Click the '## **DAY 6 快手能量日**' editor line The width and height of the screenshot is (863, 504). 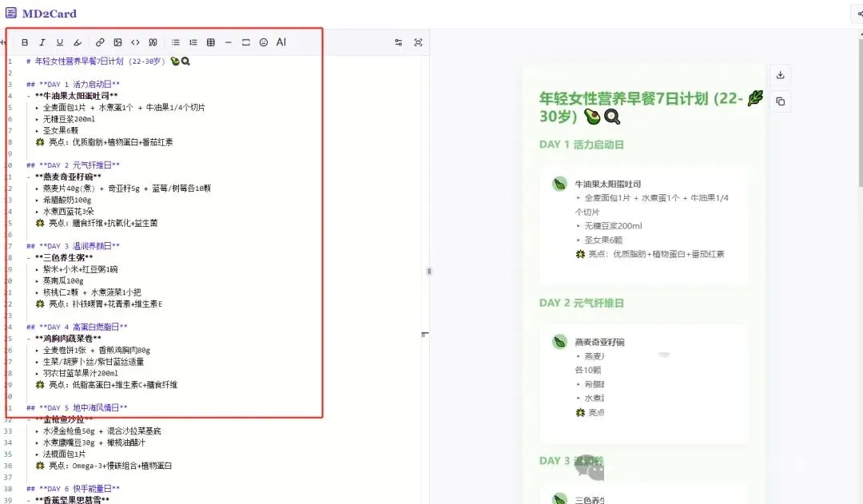point(74,489)
